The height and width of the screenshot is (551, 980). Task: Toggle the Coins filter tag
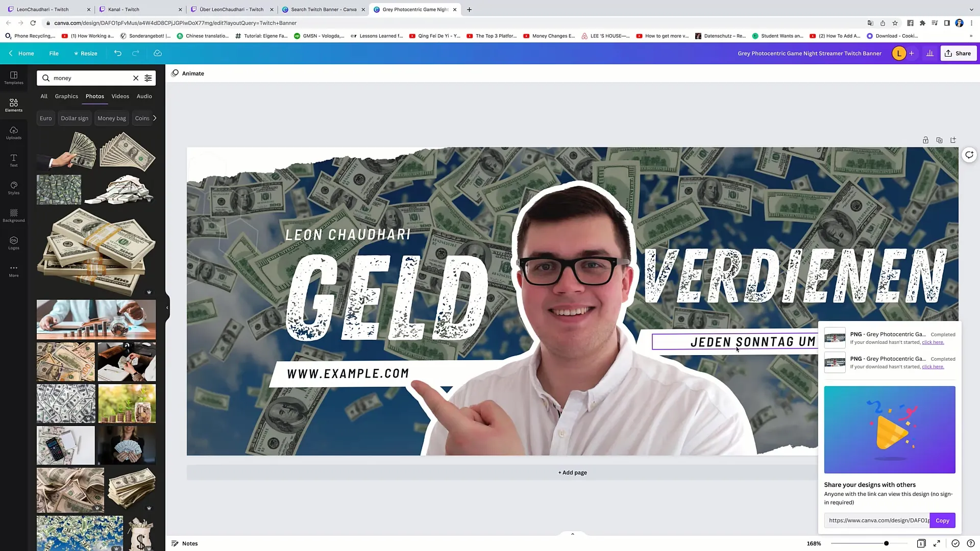tap(142, 118)
